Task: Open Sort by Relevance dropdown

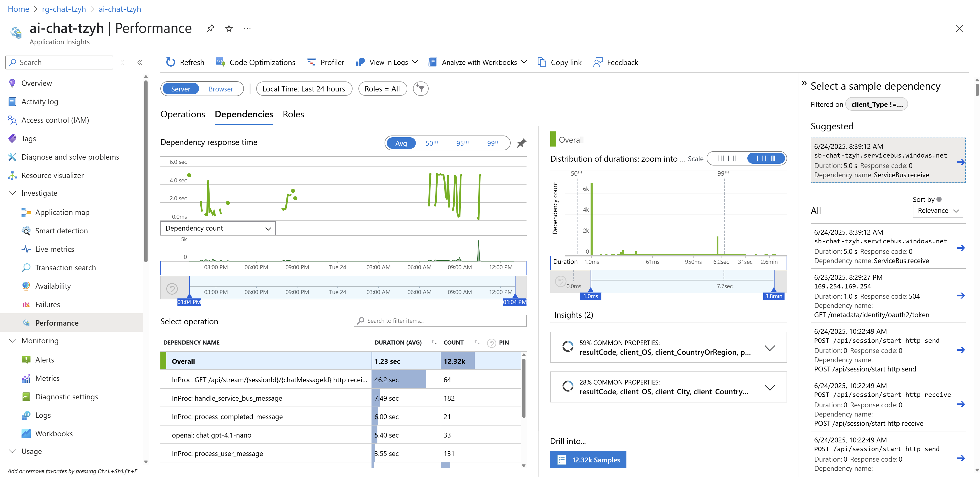Action: click(x=937, y=210)
